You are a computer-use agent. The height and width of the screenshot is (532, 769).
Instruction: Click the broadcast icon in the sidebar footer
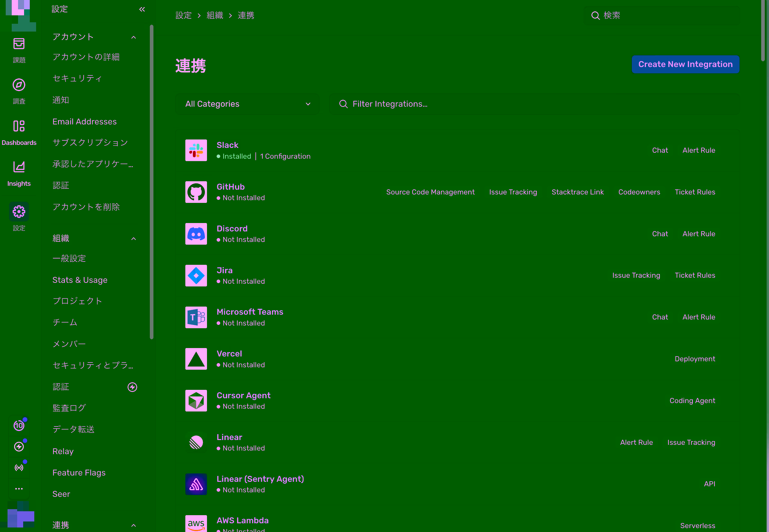pos(19,468)
